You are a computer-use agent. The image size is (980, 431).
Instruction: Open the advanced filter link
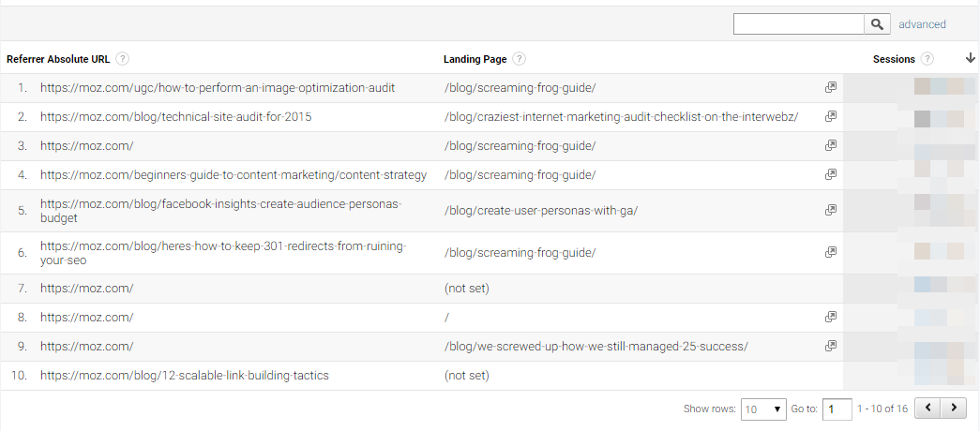922,24
